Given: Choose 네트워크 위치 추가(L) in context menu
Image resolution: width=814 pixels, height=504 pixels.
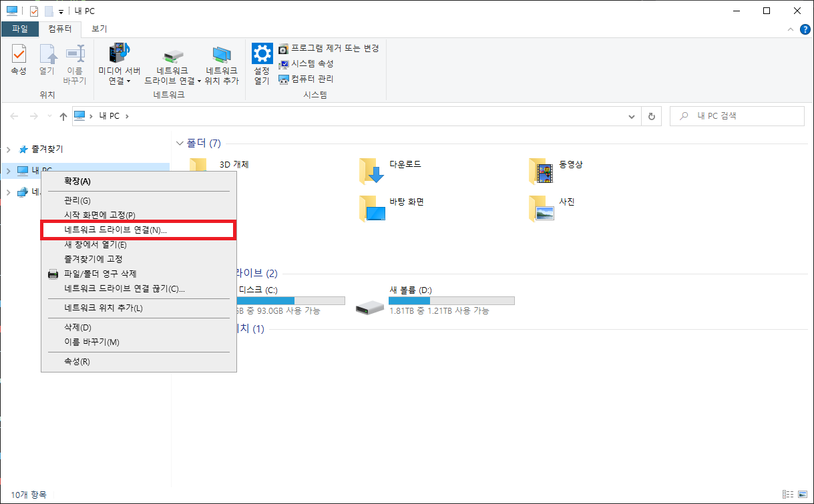Looking at the screenshot, I should 139,308.
